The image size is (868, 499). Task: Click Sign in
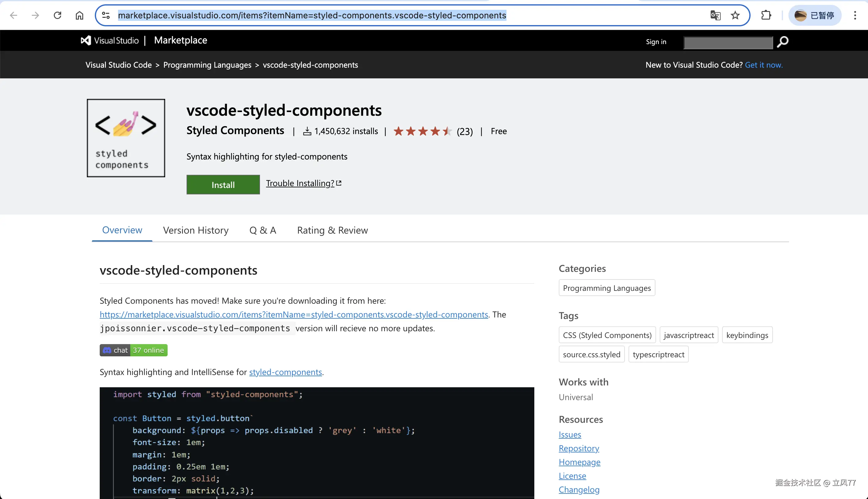coord(656,42)
